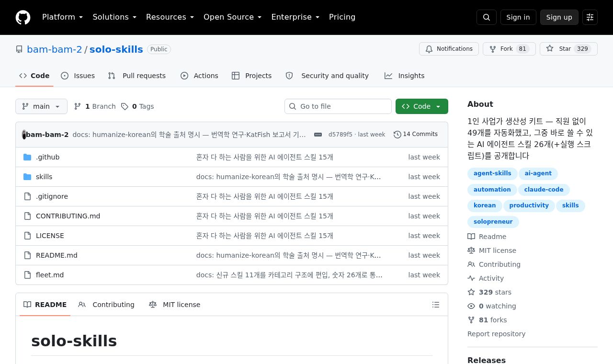
Task: Click the CONTRIBUTING.md file icon
Action: [27, 216]
